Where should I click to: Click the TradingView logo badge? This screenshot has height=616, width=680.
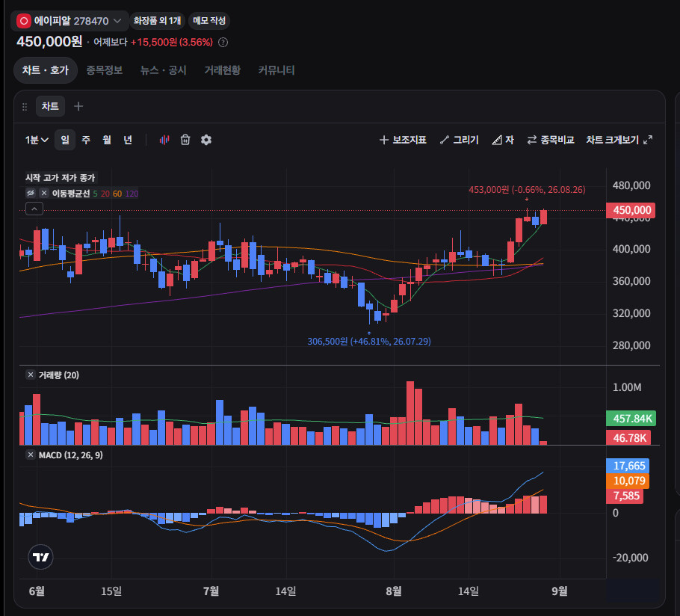pyautogui.click(x=41, y=557)
